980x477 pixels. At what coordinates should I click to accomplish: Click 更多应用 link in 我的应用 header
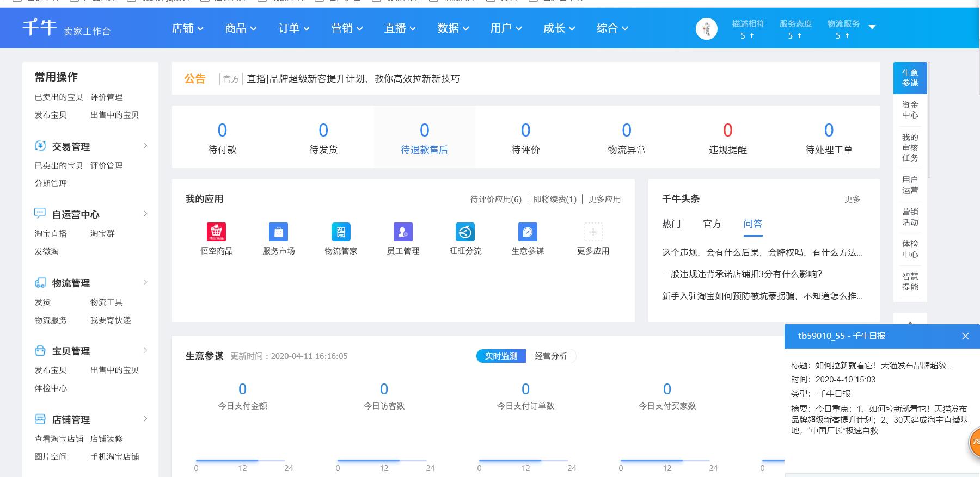pos(604,199)
